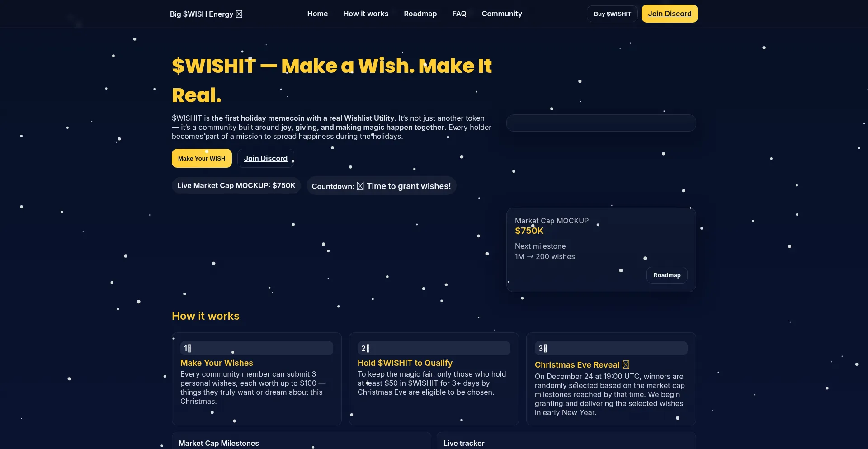Click the Live Market Cap MOCKUP pill
This screenshot has width=868, height=449.
[x=236, y=185]
